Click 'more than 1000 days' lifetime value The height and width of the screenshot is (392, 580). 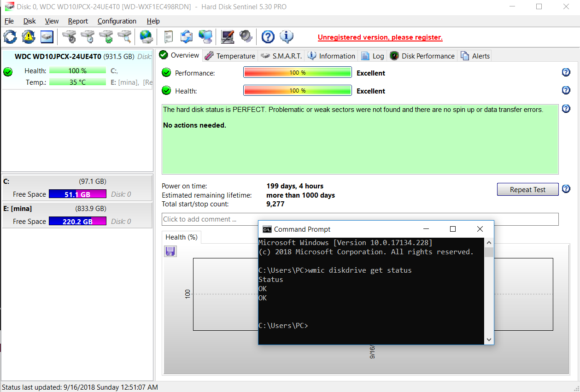[300, 195]
